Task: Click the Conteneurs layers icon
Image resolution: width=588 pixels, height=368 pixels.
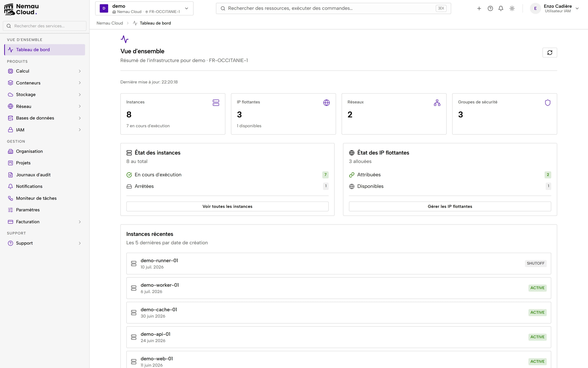Action: click(10, 83)
